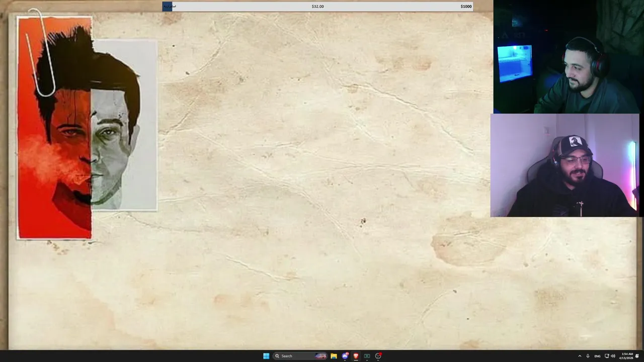This screenshot has width=644, height=362.
Task: Click the taskbar Search box
Action: coord(300,356)
